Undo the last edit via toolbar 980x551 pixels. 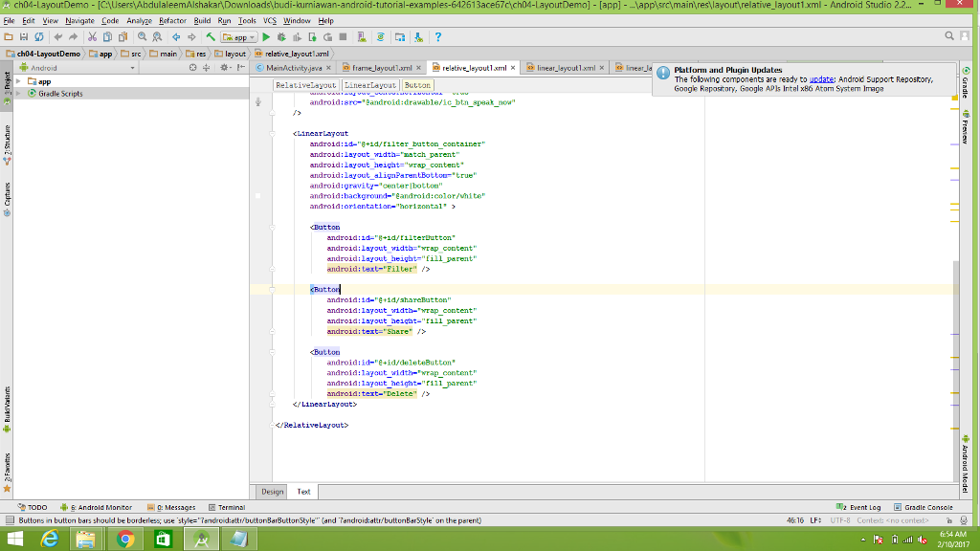[x=58, y=37]
